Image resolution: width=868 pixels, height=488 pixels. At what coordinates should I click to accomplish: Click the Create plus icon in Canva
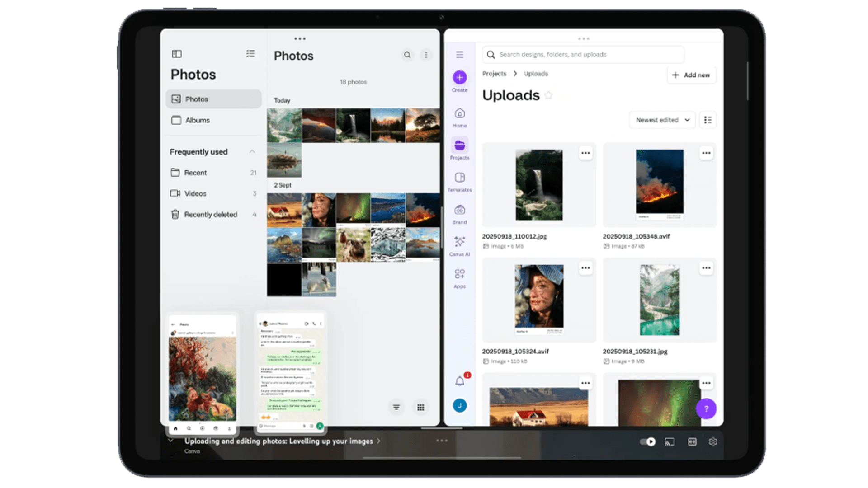[x=460, y=78]
